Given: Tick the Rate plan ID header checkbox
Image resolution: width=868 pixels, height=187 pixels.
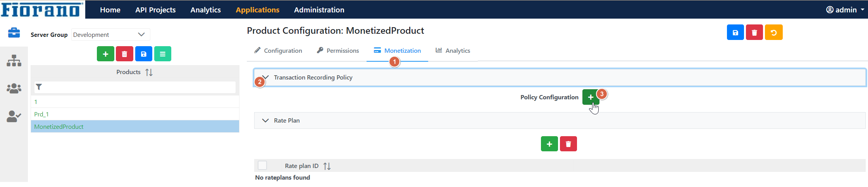Looking at the screenshot, I should (262, 166).
